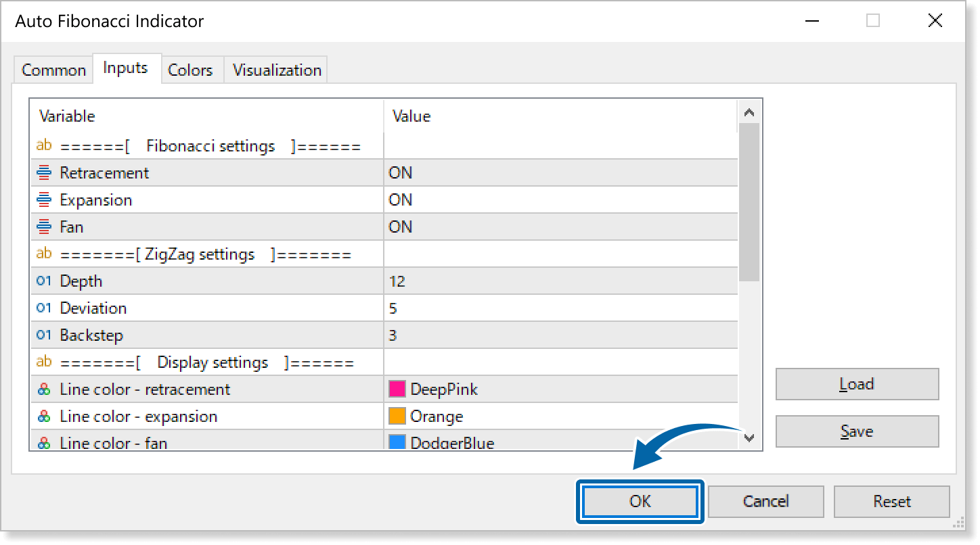Close the Auto Fibonacci Indicator dialog
The image size is (980, 545).
(935, 21)
